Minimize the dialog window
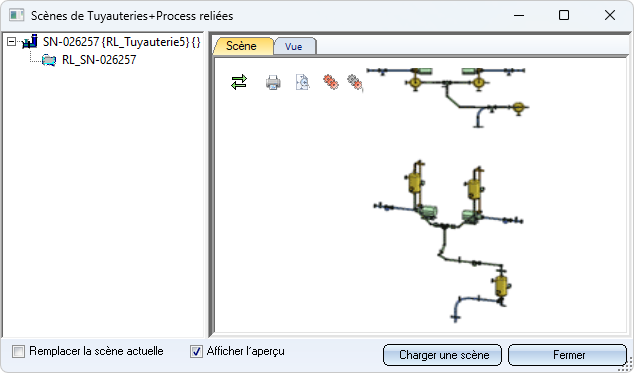Viewport: 634px width, 373px height. point(519,15)
